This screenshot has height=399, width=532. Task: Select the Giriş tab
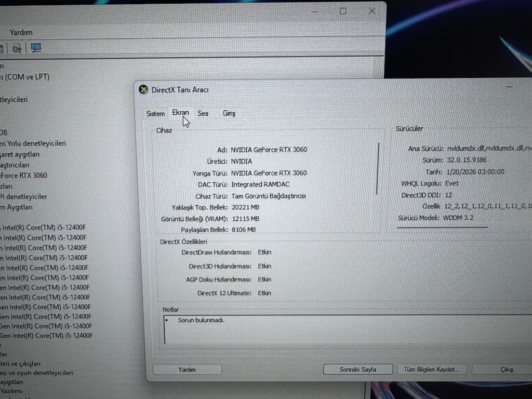click(229, 113)
